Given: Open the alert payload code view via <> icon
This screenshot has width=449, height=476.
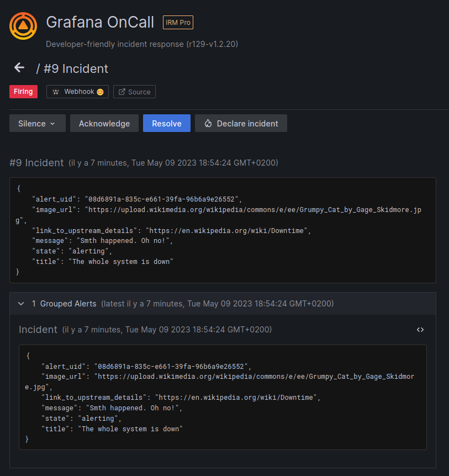Looking at the screenshot, I should (x=420, y=329).
